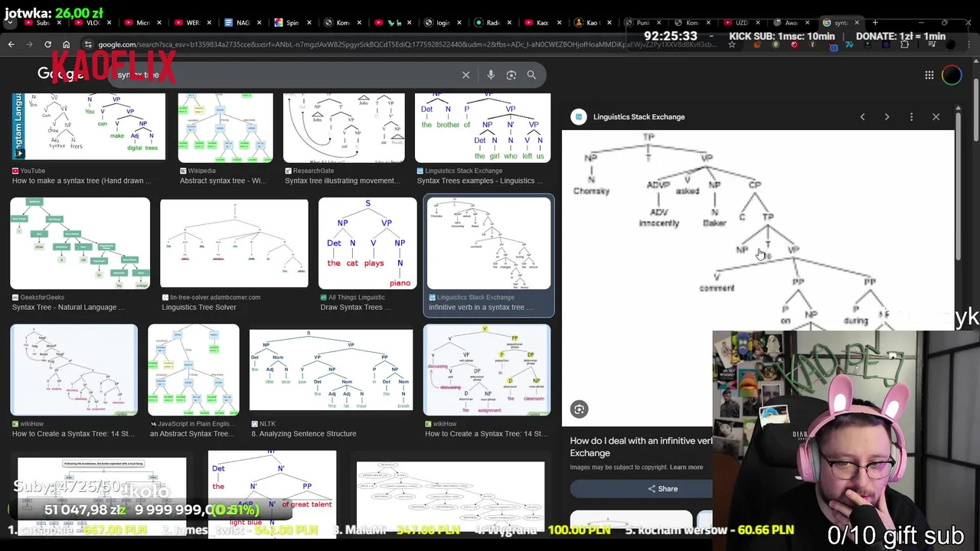Show previous image in preview panel
Image resolution: width=980 pixels, height=551 pixels.
pos(862,117)
